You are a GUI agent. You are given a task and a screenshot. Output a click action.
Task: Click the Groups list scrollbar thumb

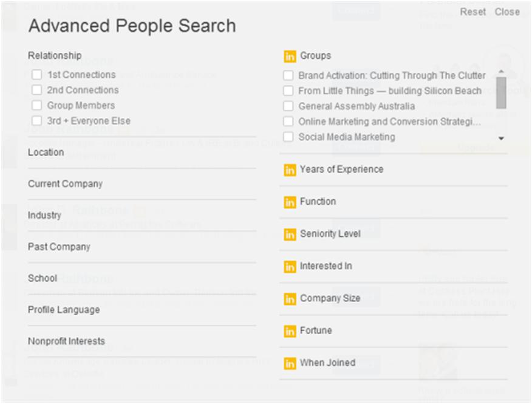[501, 93]
